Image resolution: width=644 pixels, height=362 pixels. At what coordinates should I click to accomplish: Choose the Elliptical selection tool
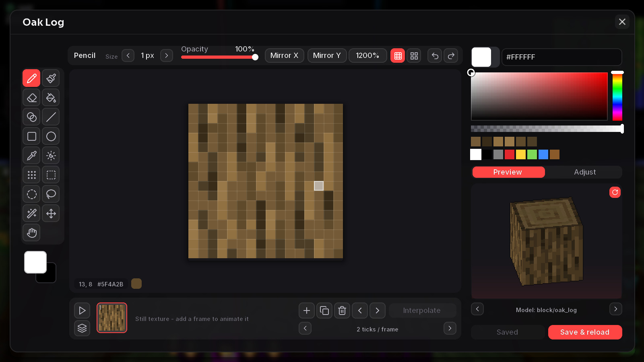pyautogui.click(x=31, y=194)
